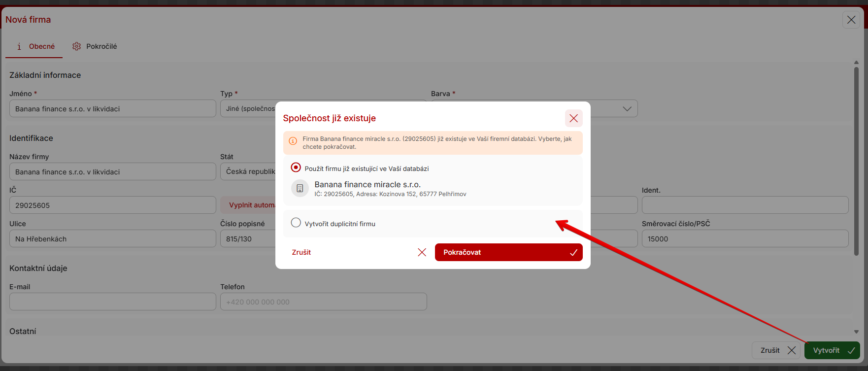This screenshot has height=371, width=868.
Task: Click the info icon in the orange warning banner
Action: [x=293, y=141]
